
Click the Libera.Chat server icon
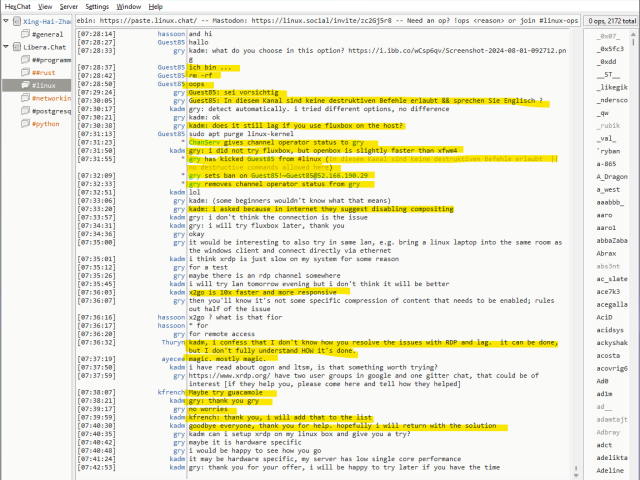pyautogui.click(x=17, y=47)
